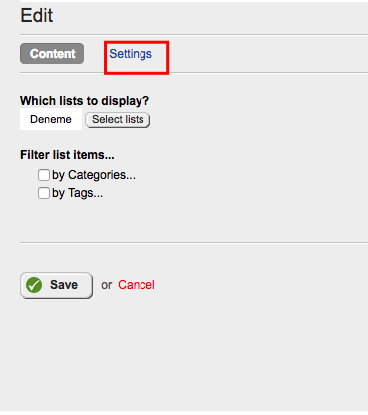Click the 'Which lists to display?' heading

(x=84, y=101)
